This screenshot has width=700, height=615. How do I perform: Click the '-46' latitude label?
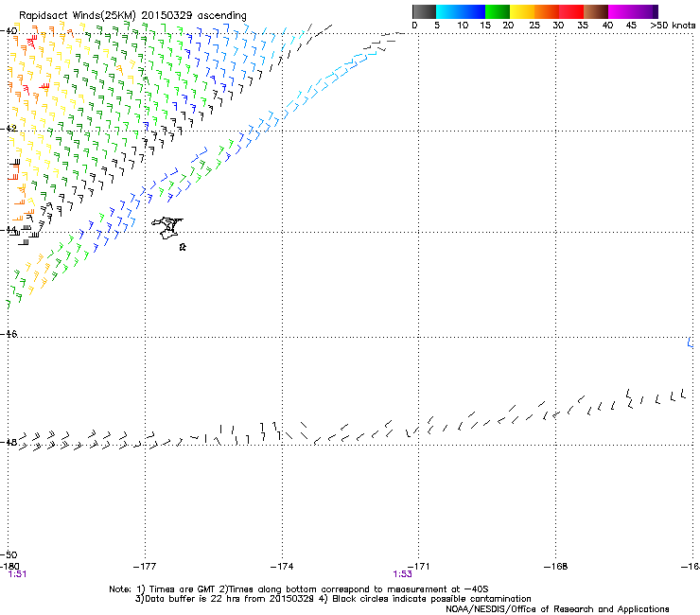tap(9, 334)
